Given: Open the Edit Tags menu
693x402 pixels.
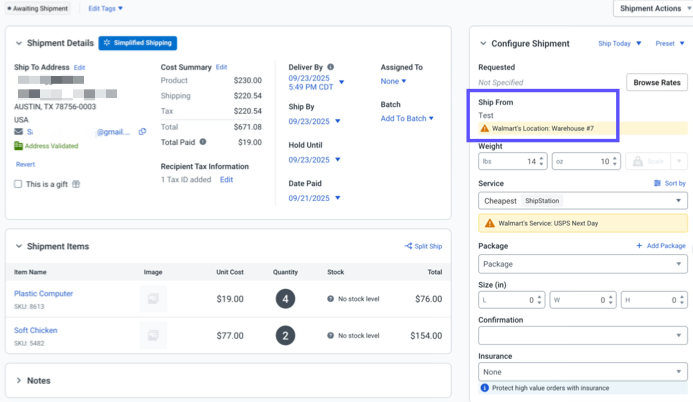Looking at the screenshot, I should click(105, 8).
